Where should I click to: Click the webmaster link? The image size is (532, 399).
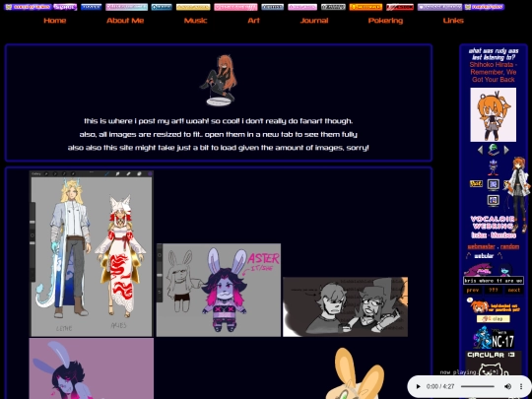point(481,246)
